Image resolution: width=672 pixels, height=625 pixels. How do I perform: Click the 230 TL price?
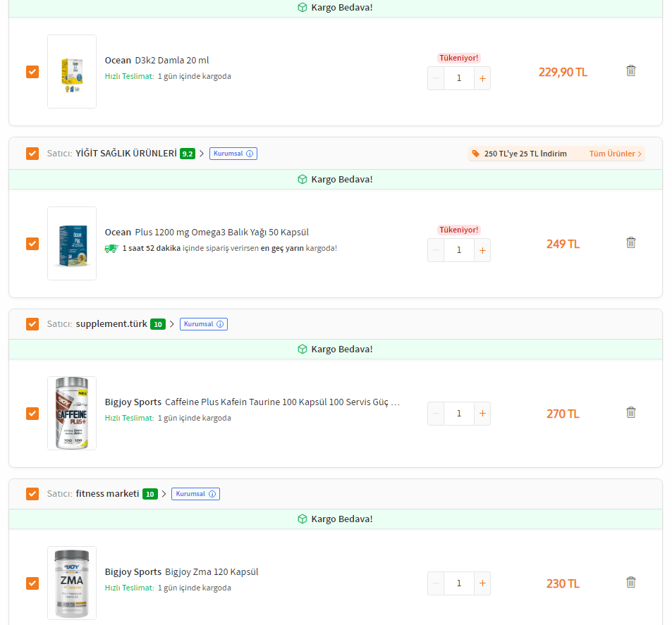(563, 584)
